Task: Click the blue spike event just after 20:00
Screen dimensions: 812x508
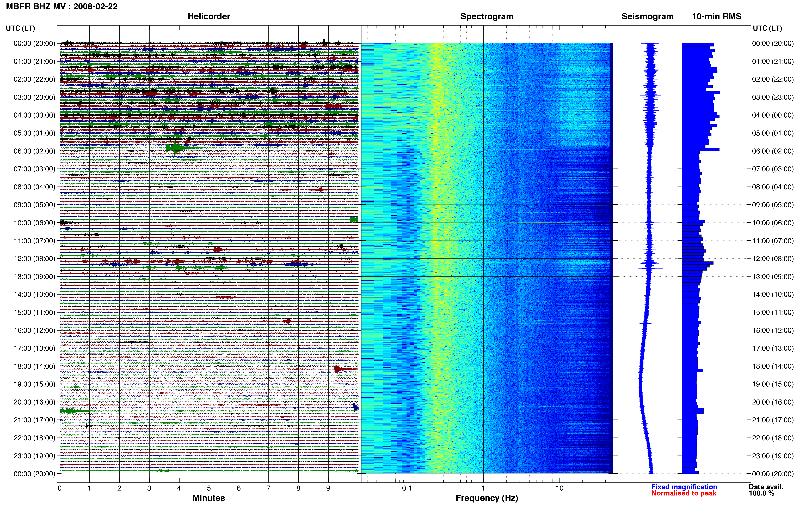Action: click(355, 408)
